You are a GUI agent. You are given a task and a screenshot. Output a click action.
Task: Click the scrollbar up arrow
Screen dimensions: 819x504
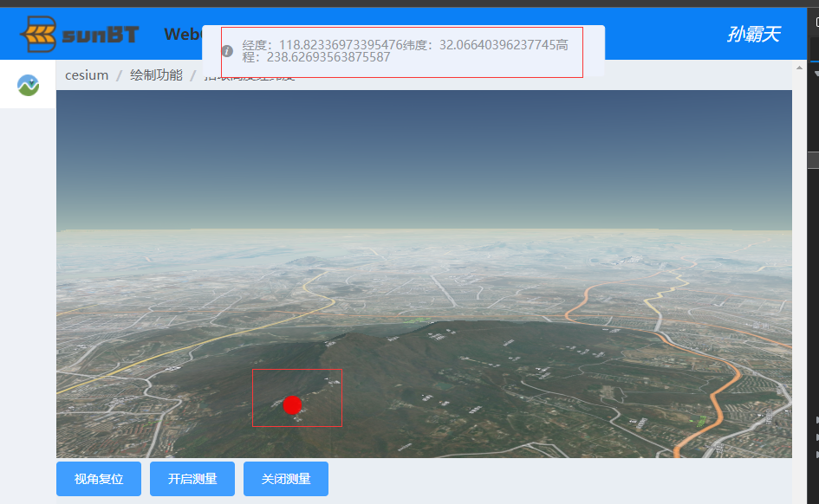click(x=798, y=65)
